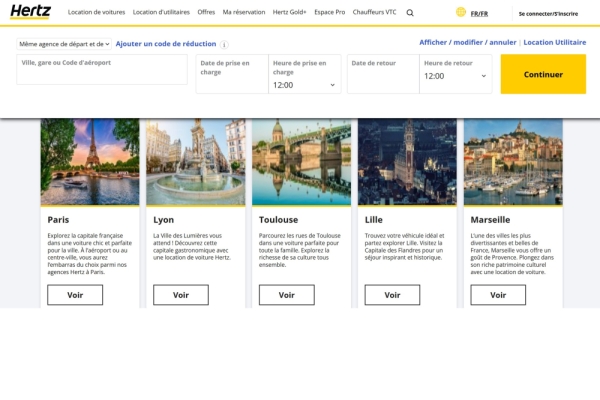Focus the city or airport code field

tap(102, 69)
